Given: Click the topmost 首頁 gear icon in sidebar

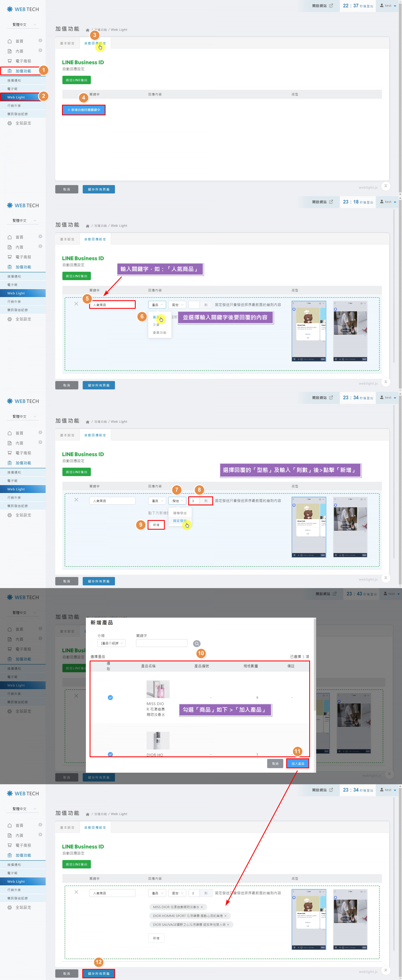Looking at the screenshot, I should (x=40, y=41).
